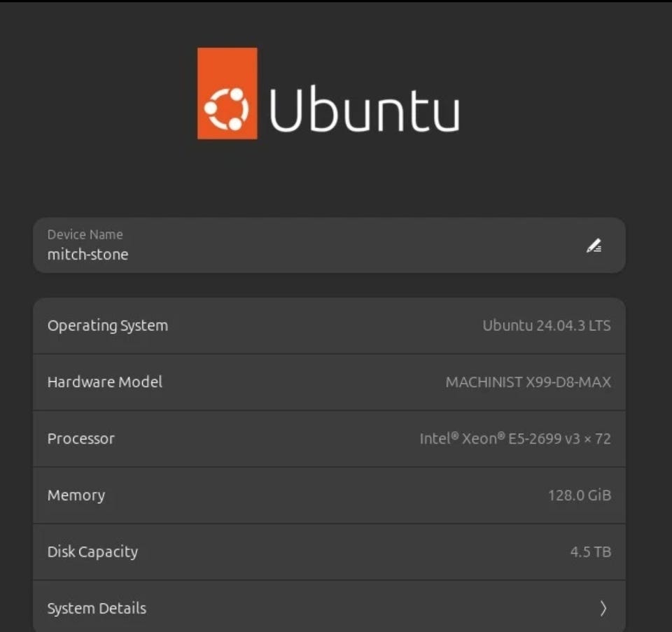
Task: Click the Operating System row
Action: pyautogui.click(x=329, y=325)
